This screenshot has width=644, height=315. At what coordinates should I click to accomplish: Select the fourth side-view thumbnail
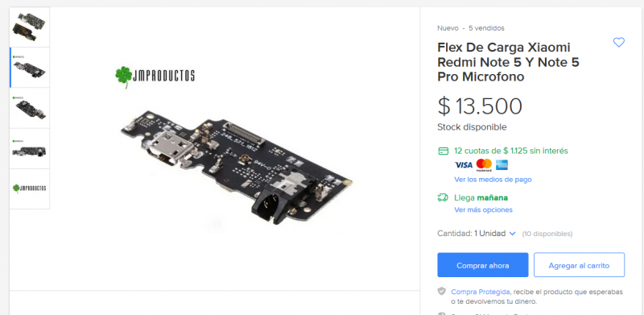pos(30,148)
